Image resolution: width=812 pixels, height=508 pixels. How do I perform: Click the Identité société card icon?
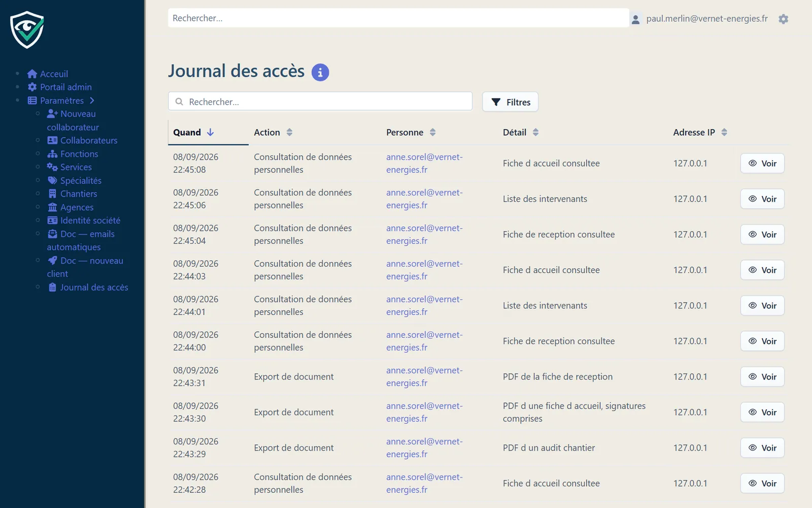[x=52, y=220]
